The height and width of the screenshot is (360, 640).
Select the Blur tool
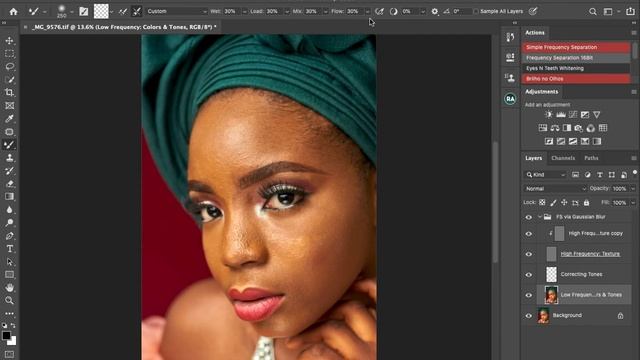coord(9,210)
